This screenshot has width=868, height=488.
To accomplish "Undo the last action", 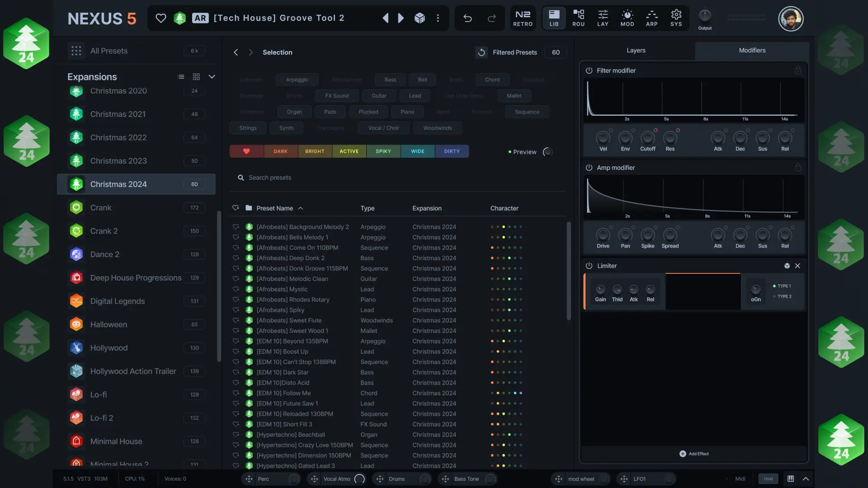I will 467,18.
